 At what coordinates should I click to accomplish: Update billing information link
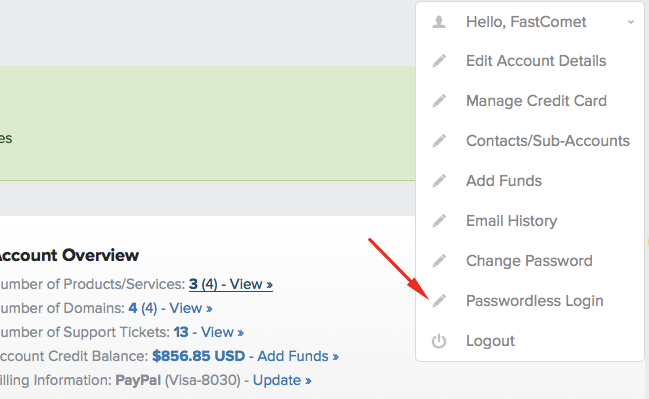click(x=282, y=380)
